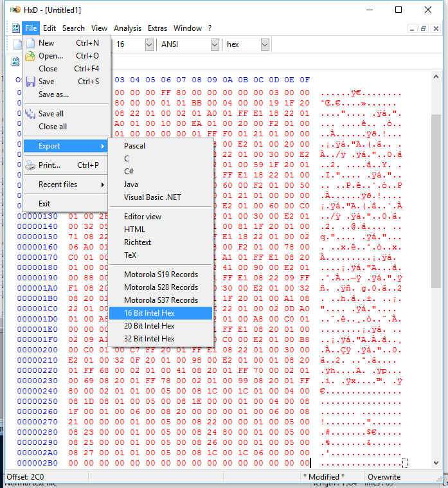Screen dimensions: 448x488
Task: Open the bytes-per-row 16 dropdown
Action: (149, 44)
